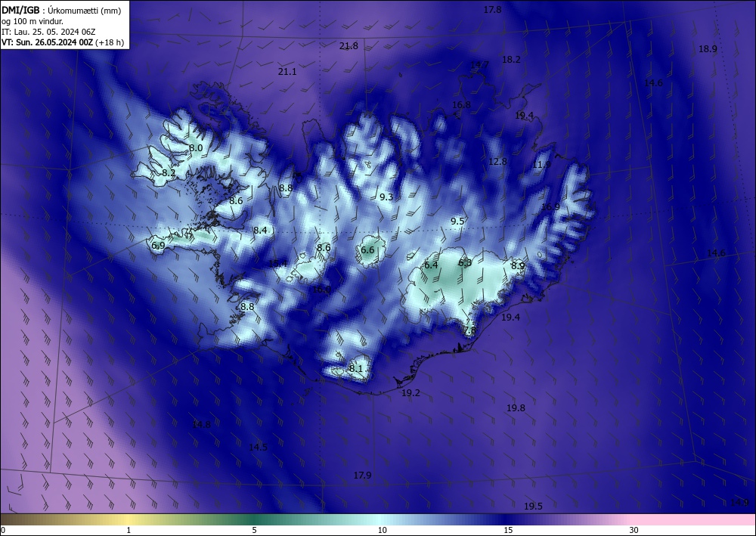Click the 19.2 value label
The width and height of the screenshot is (756, 536).
(x=411, y=393)
